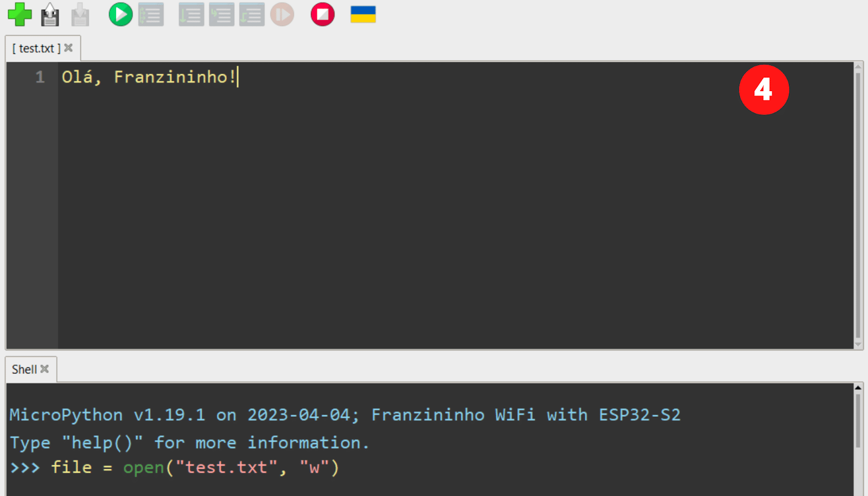Viewport: 868px width, 496px height.
Task: Click the Ukraine flag icon
Action: click(x=363, y=15)
